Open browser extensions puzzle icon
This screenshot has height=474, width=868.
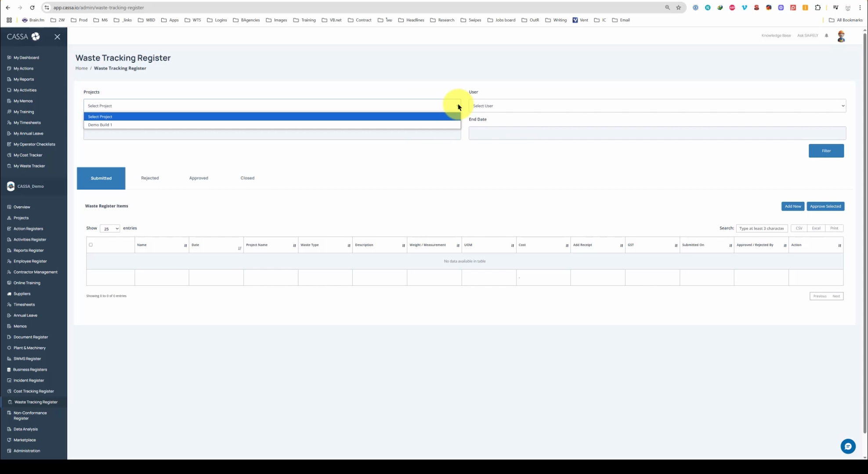(x=817, y=7)
